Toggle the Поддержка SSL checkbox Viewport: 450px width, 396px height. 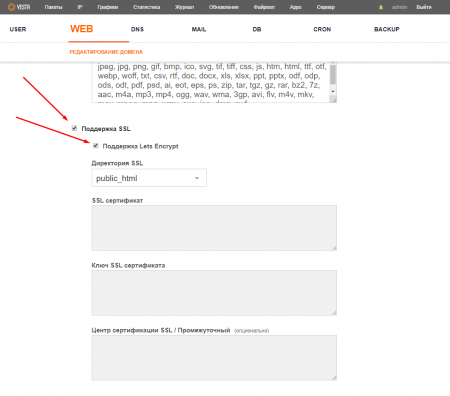point(74,128)
